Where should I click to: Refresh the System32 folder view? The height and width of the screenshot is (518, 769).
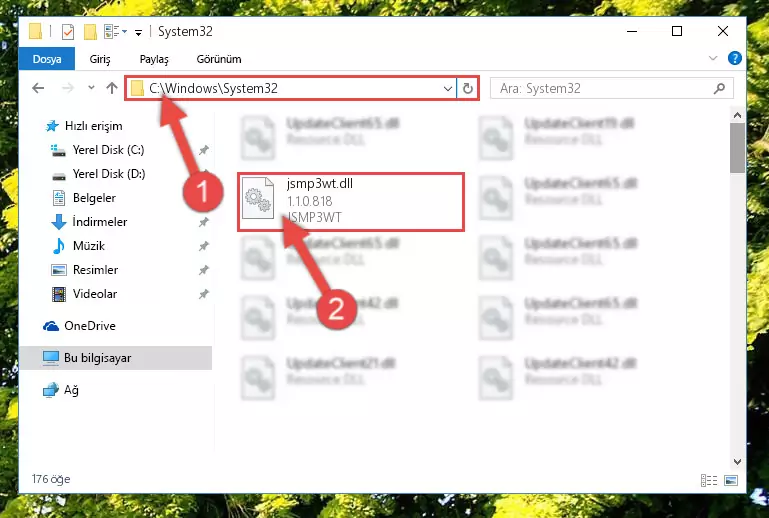click(x=468, y=89)
